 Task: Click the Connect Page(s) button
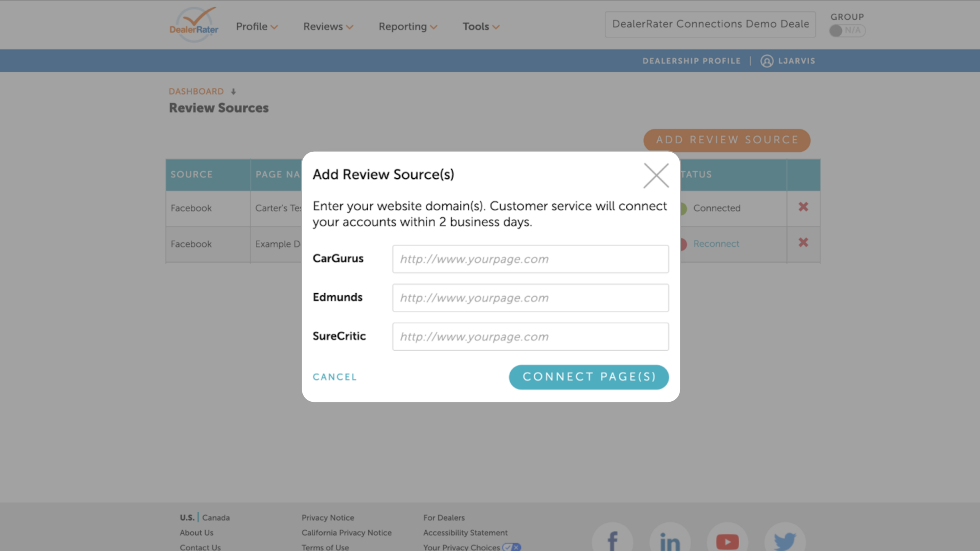point(589,377)
